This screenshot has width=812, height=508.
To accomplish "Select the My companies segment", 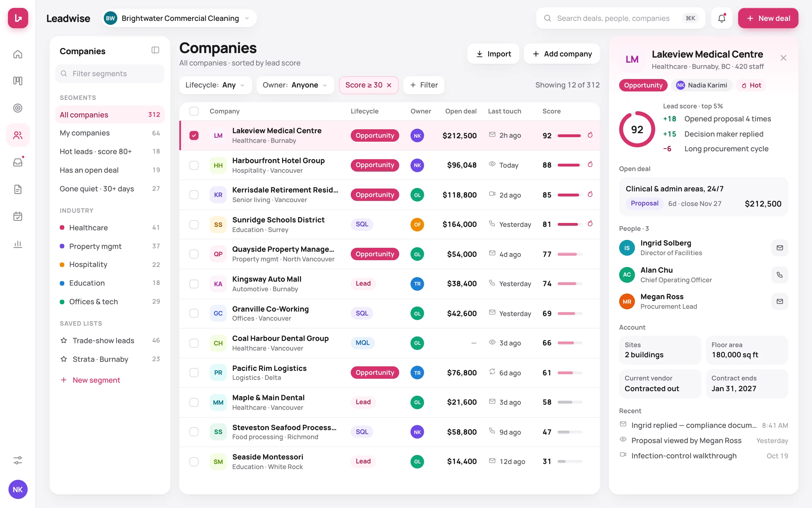I will [110, 133].
